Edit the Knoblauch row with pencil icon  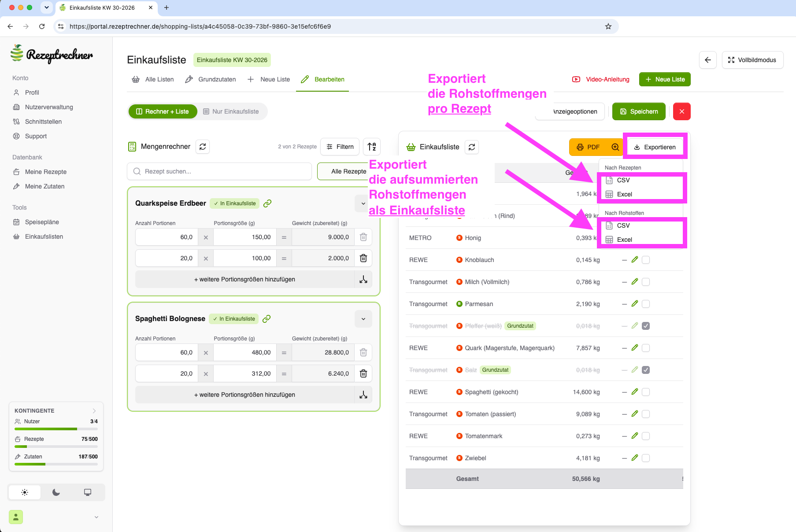tap(635, 260)
